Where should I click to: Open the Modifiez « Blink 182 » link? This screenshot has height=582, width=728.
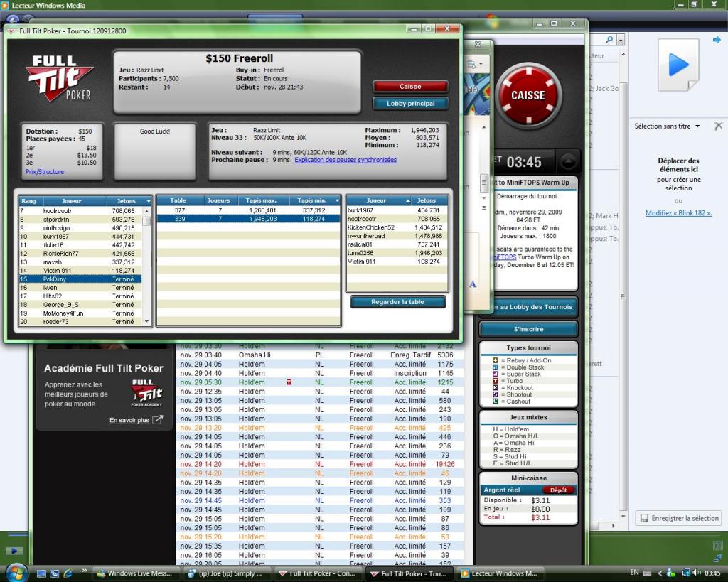(x=678, y=213)
